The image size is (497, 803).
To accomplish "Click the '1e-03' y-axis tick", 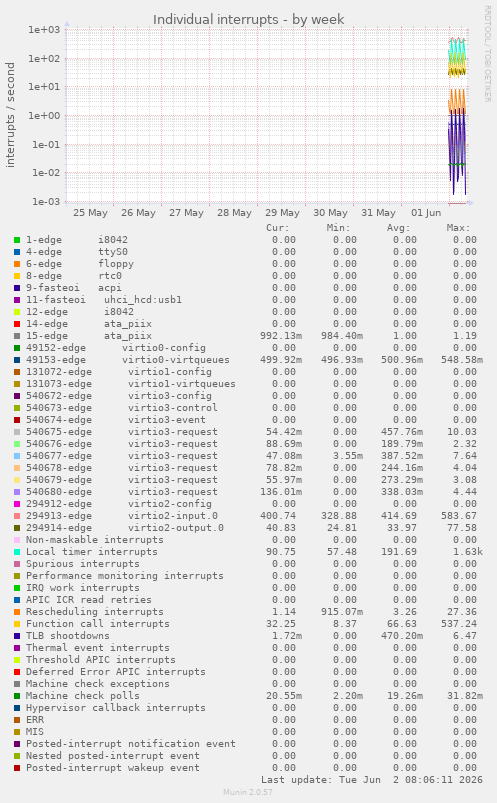I will point(46,202).
